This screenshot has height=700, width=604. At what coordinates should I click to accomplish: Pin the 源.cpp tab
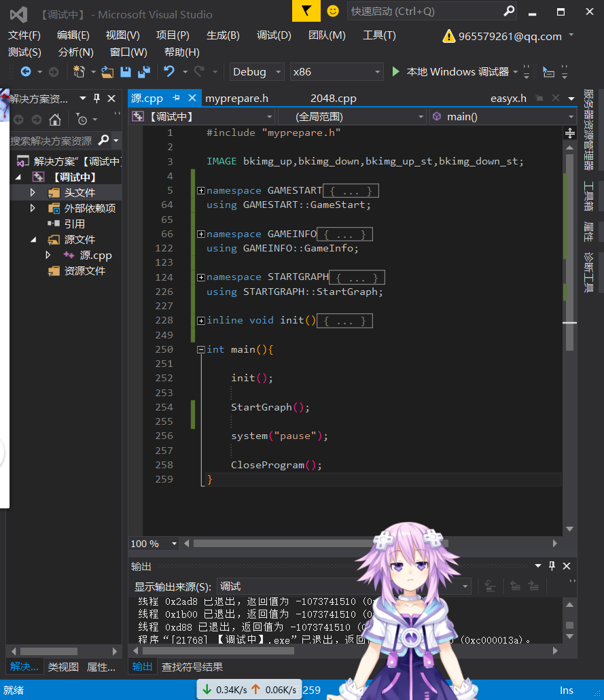click(176, 98)
